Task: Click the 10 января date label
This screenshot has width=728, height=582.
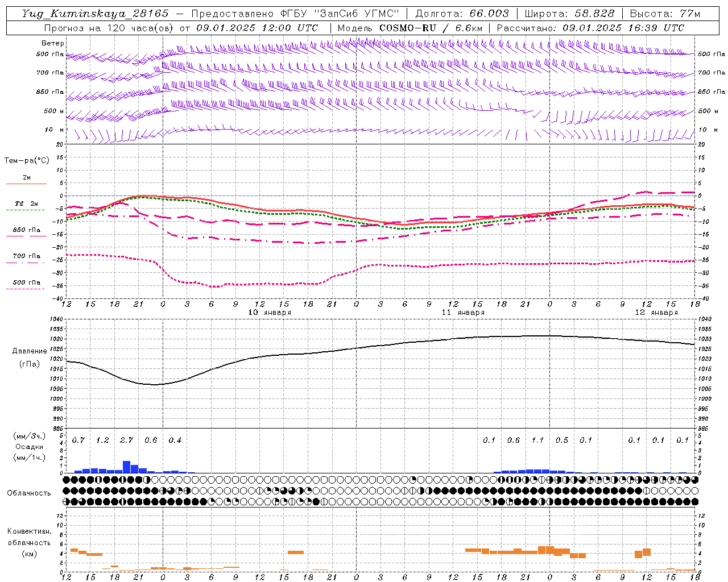Action: point(270,313)
